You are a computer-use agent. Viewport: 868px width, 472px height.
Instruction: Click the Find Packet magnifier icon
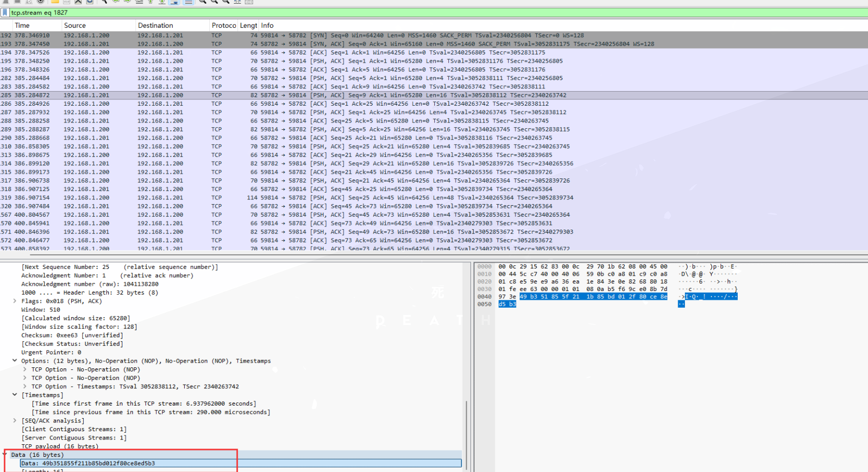[104, 2]
